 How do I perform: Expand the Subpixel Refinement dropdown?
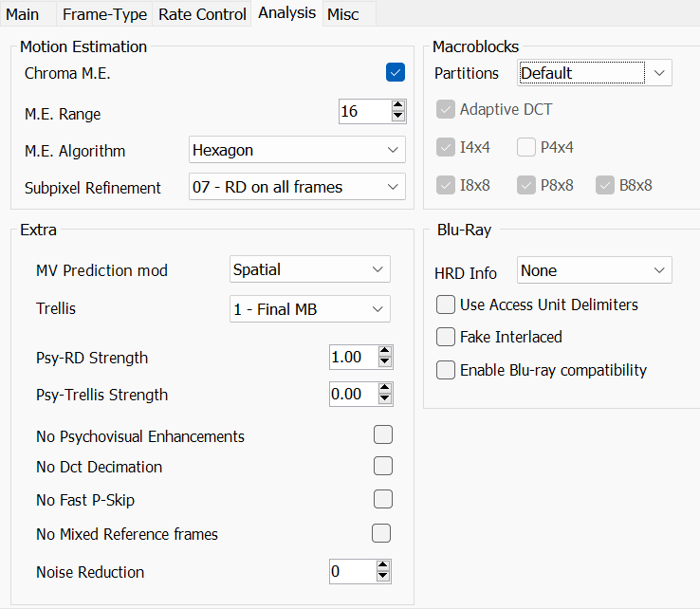(x=297, y=187)
